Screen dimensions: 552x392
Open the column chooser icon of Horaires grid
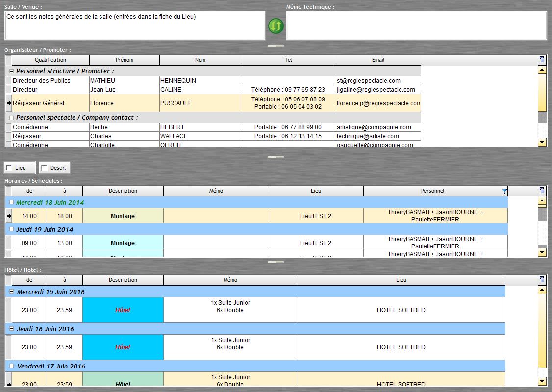click(x=542, y=191)
